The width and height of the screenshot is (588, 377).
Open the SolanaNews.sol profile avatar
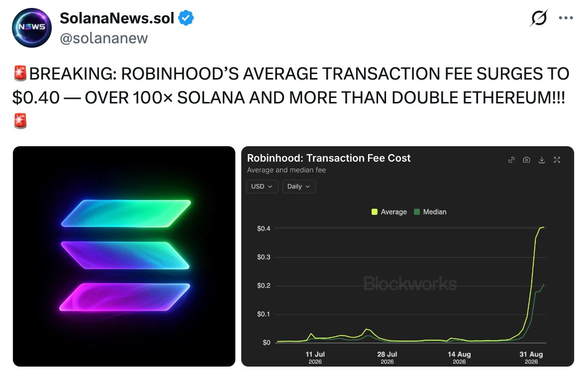point(32,28)
